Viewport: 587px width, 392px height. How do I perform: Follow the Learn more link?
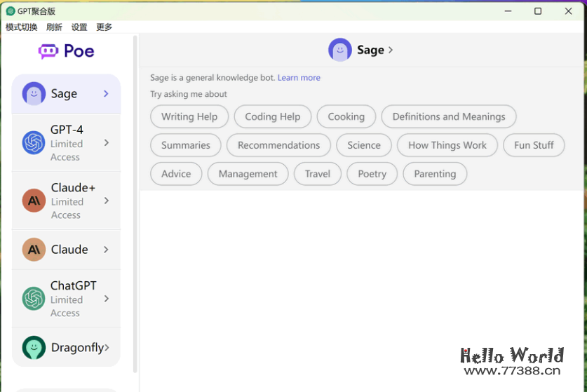[299, 78]
